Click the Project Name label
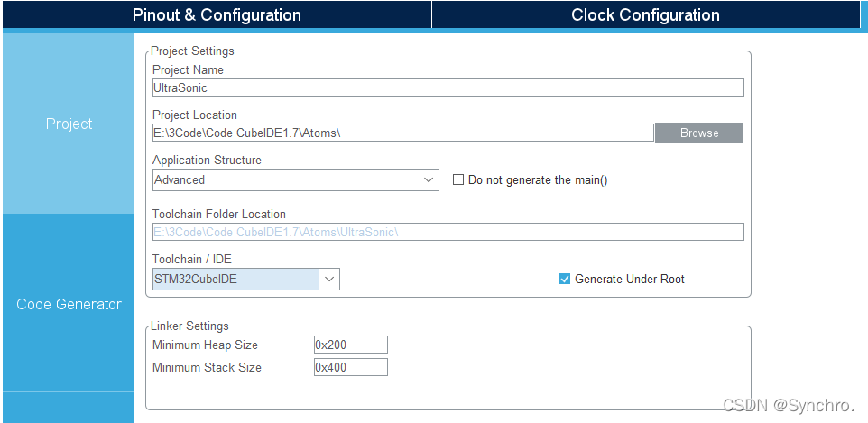This screenshot has height=423, width=868. (189, 69)
